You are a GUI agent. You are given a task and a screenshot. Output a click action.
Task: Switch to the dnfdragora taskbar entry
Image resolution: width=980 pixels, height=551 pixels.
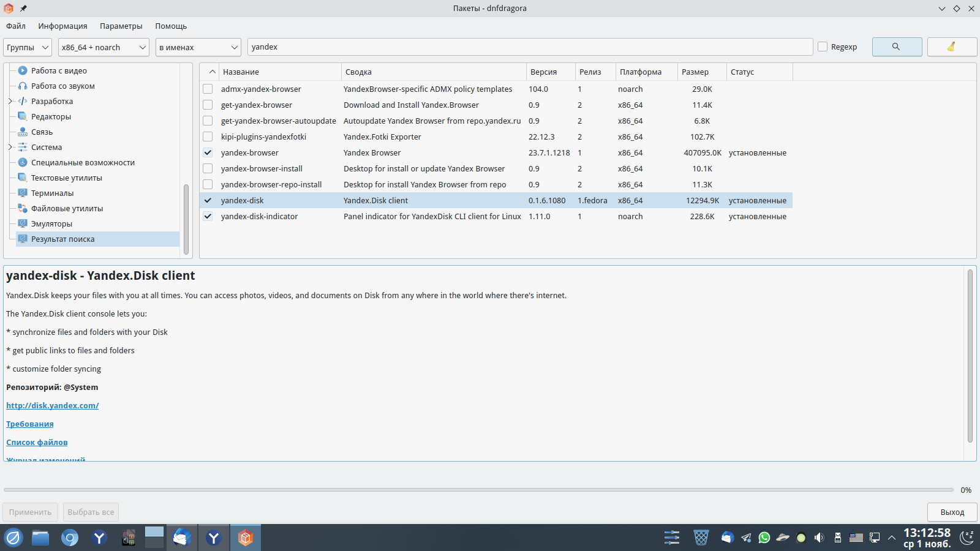[x=246, y=538]
